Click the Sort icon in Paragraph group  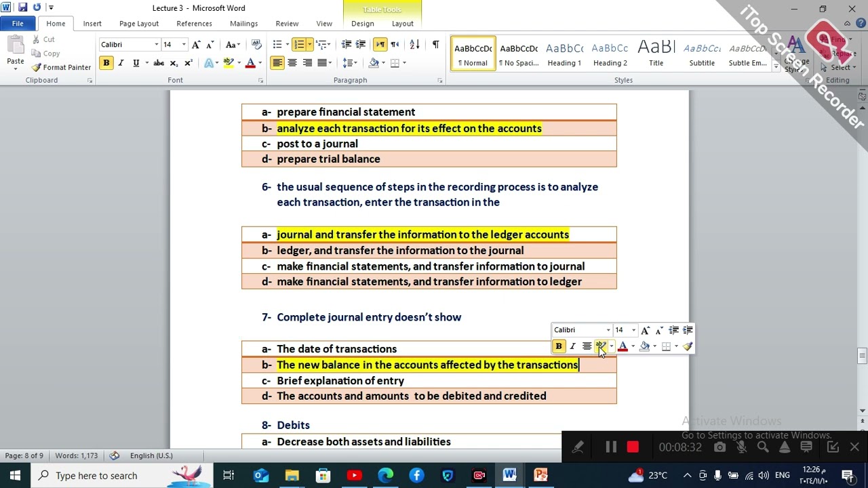(415, 45)
